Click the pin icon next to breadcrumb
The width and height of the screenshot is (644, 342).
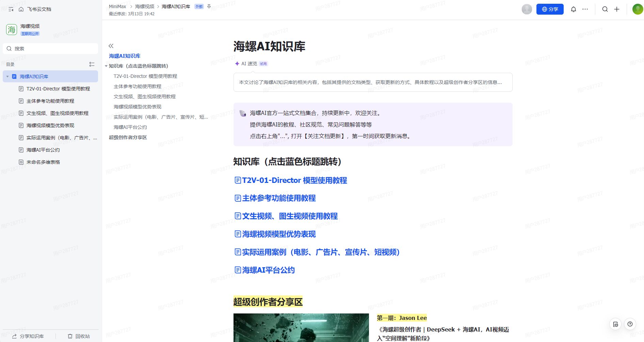[209, 6]
